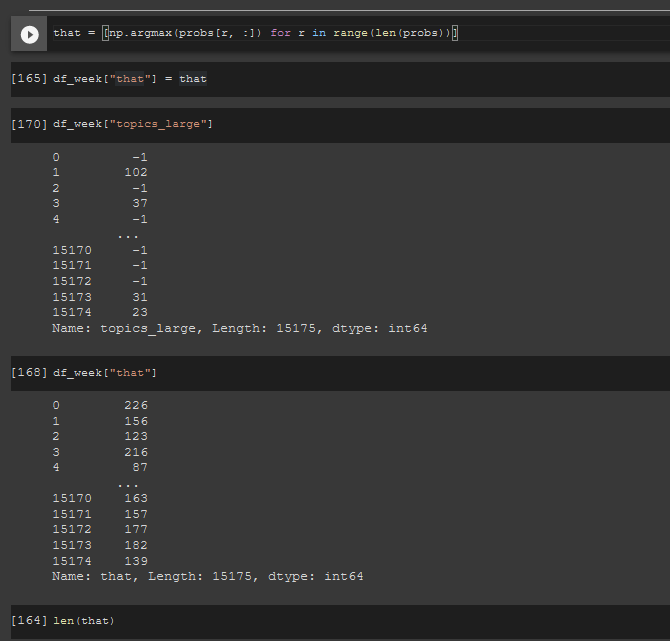Click value 182 in that output
Image resolution: width=670 pixels, height=641 pixels.
coord(136,545)
